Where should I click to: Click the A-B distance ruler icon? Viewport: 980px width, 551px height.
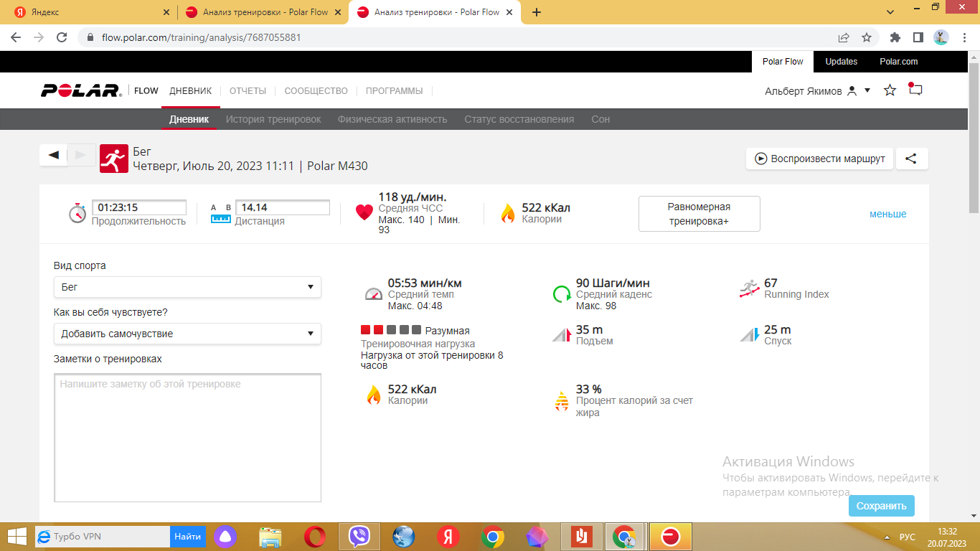[x=220, y=213]
